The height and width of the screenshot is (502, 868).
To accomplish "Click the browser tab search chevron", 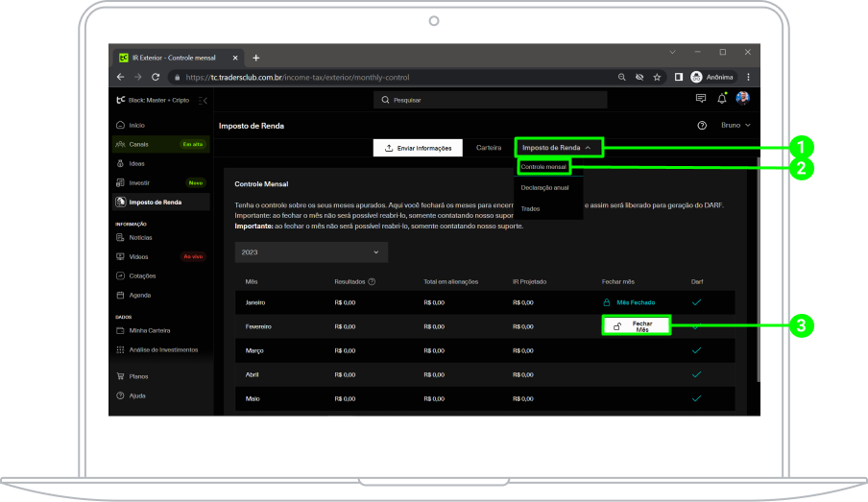I will pyautogui.click(x=672, y=52).
